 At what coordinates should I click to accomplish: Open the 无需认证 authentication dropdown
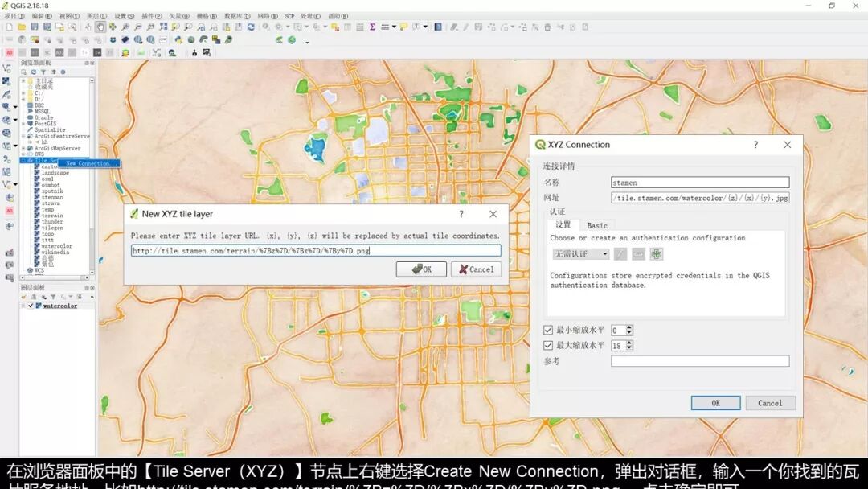(x=581, y=254)
